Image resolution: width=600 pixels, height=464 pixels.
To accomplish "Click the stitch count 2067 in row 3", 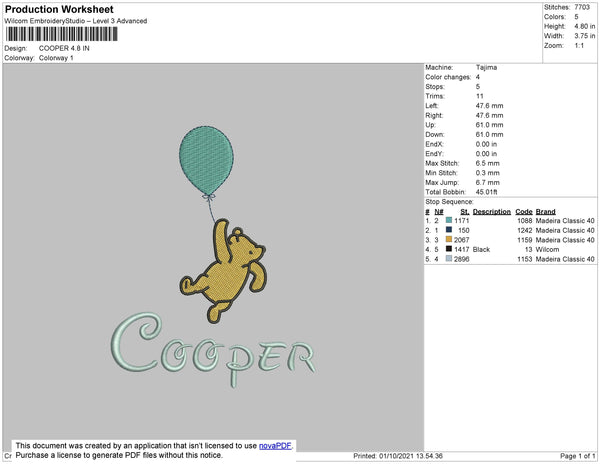I will click(461, 240).
